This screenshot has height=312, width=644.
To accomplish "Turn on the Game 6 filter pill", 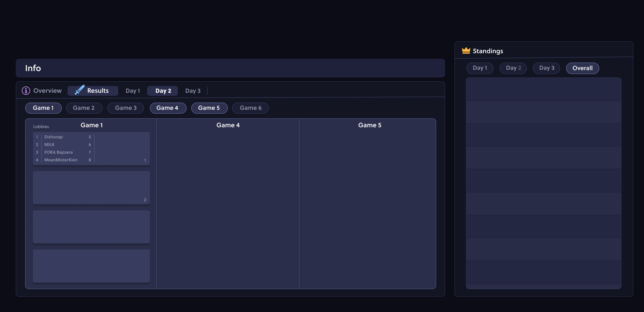I will coord(250,108).
